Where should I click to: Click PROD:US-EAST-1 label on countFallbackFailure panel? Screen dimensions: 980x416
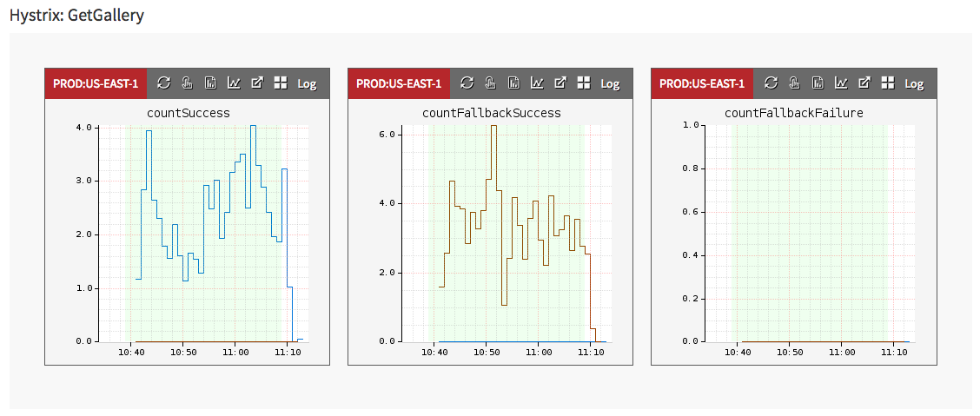(703, 83)
